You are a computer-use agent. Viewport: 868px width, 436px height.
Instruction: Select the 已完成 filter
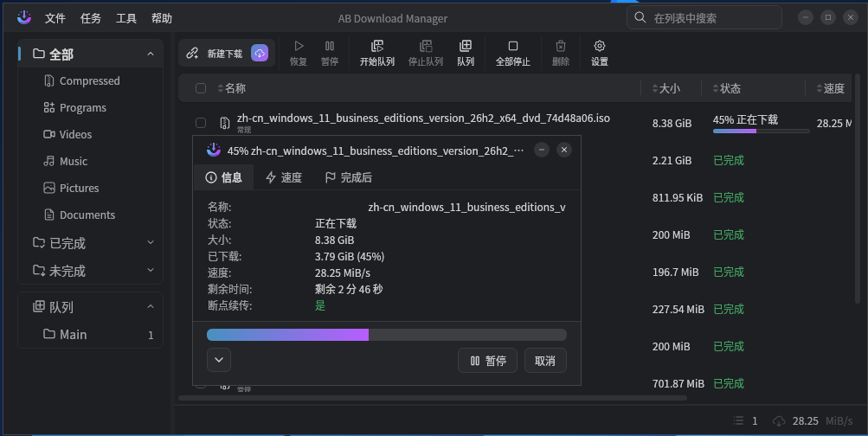point(68,243)
